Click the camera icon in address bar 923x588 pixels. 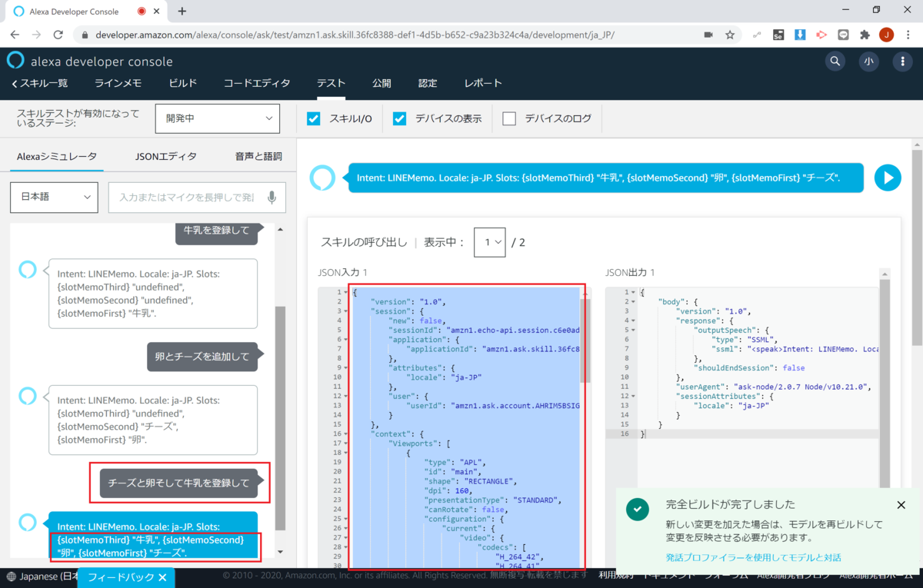708,35
